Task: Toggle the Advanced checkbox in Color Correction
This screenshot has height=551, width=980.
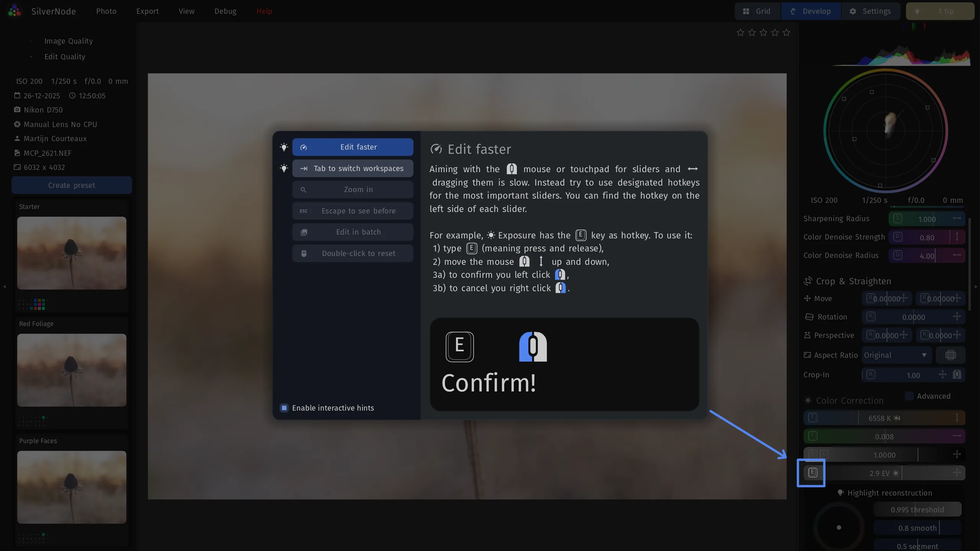Action: pyautogui.click(x=909, y=396)
